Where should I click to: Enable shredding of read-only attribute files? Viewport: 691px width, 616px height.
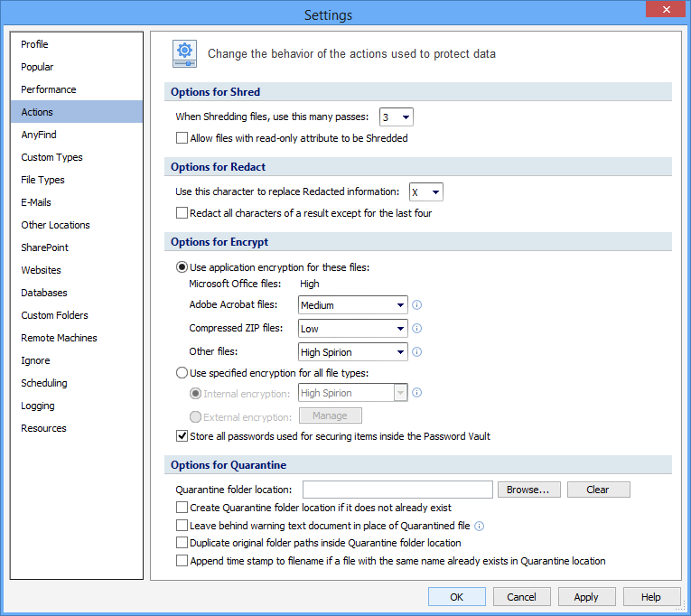coord(182,138)
